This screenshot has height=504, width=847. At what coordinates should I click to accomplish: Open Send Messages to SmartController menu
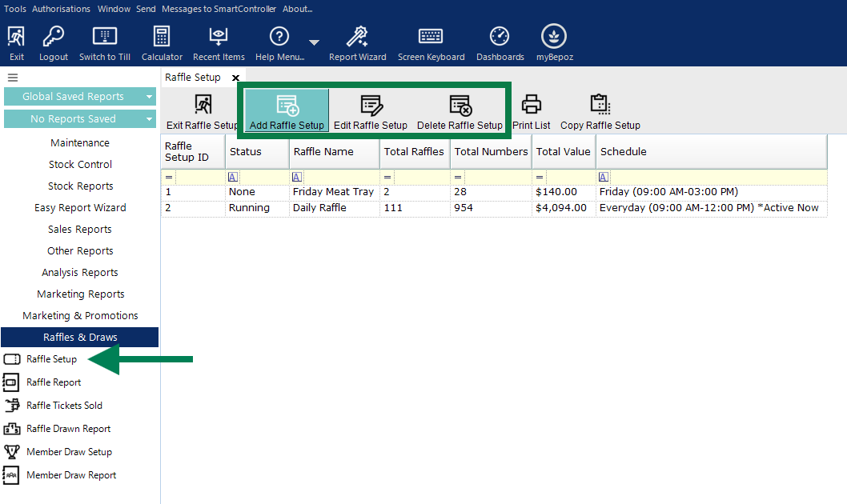point(206,9)
